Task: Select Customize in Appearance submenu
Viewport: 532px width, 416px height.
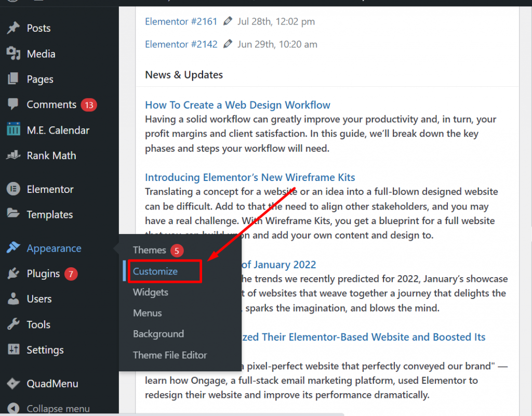Action: (155, 271)
